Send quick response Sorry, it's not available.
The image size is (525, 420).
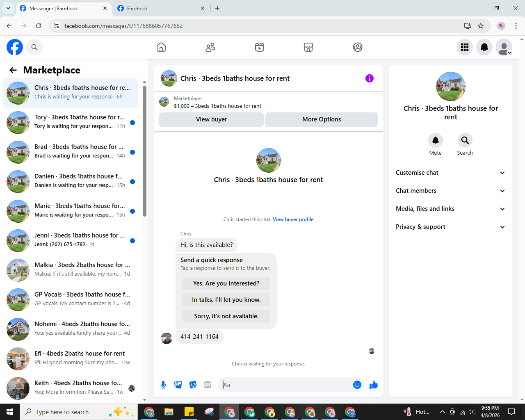pyautogui.click(x=226, y=316)
